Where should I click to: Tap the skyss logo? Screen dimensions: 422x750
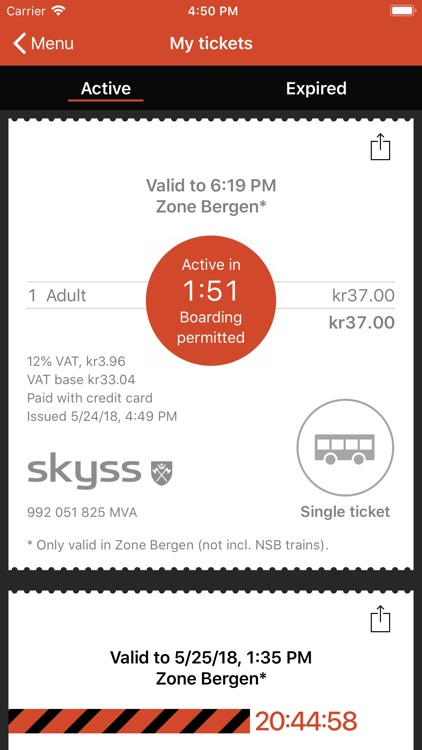coord(84,471)
